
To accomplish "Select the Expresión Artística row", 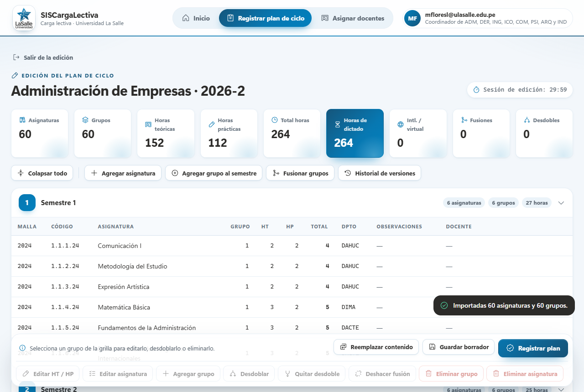I will pos(292,287).
